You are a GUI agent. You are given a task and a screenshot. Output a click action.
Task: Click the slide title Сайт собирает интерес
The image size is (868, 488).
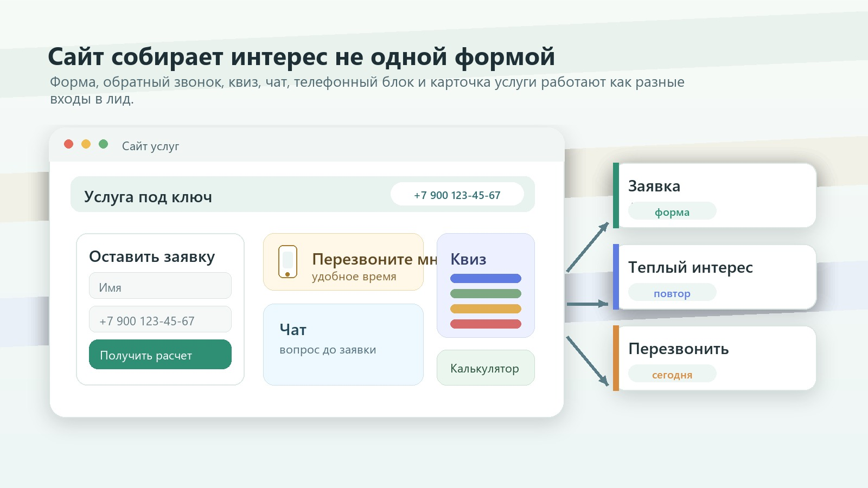pyautogui.click(x=301, y=56)
